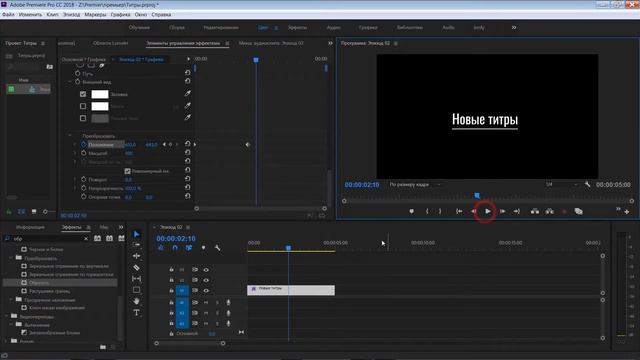Click Export Frame camera icon

point(578,211)
